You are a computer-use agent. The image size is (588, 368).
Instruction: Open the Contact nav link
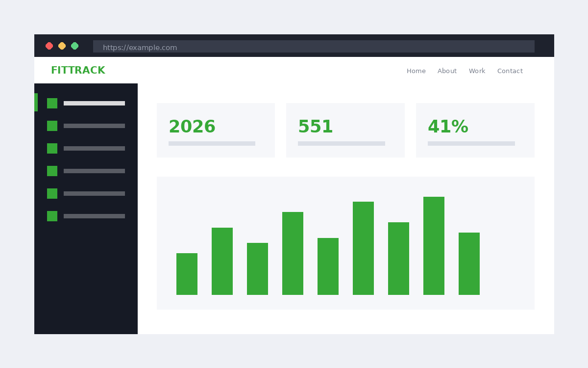pos(510,71)
